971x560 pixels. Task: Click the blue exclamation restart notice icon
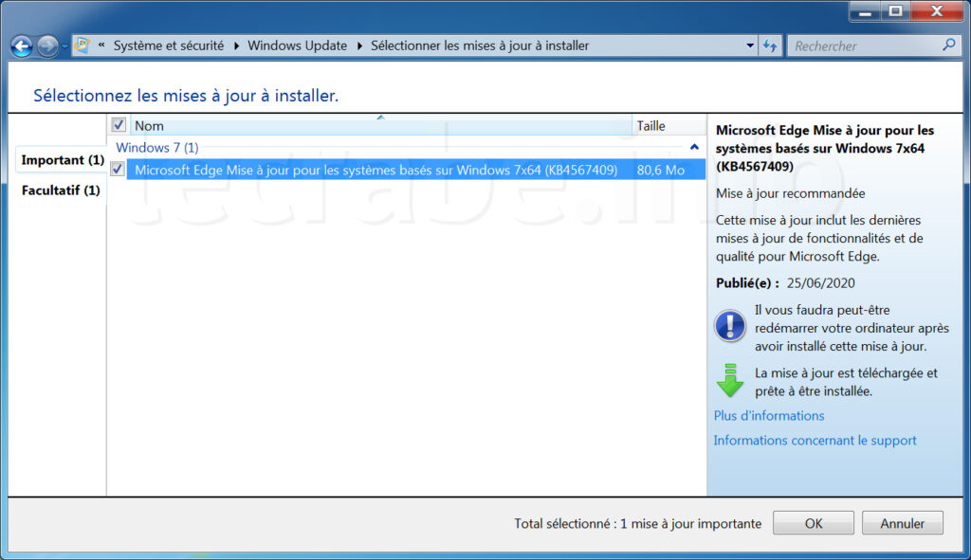click(730, 325)
